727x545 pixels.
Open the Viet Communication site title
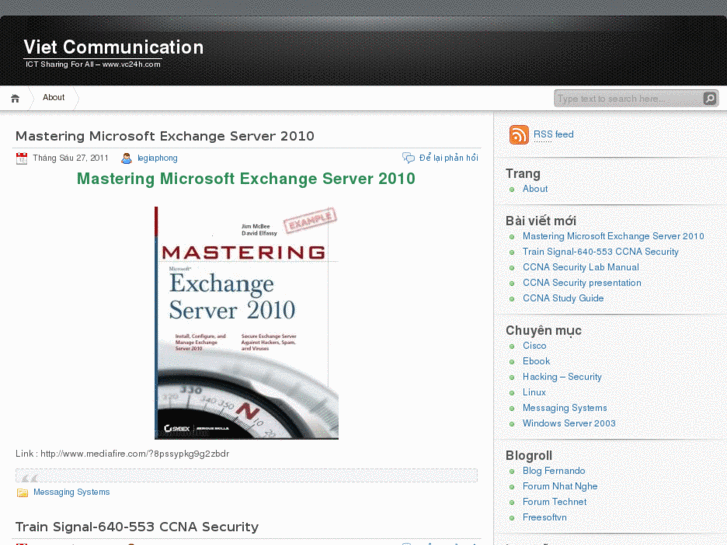pyautogui.click(x=114, y=47)
